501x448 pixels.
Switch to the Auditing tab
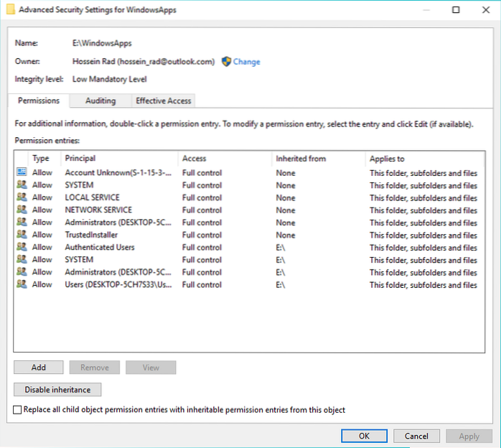(100, 101)
